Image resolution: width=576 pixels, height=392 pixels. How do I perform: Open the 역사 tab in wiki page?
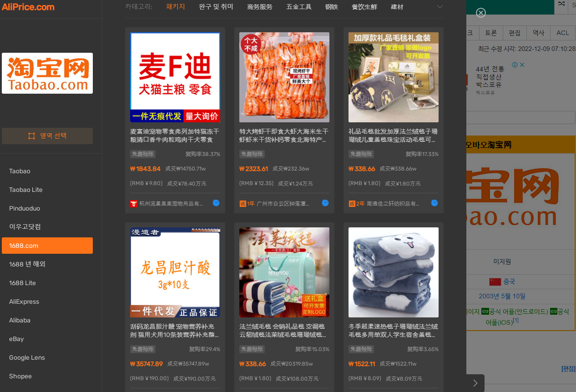point(539,33)
